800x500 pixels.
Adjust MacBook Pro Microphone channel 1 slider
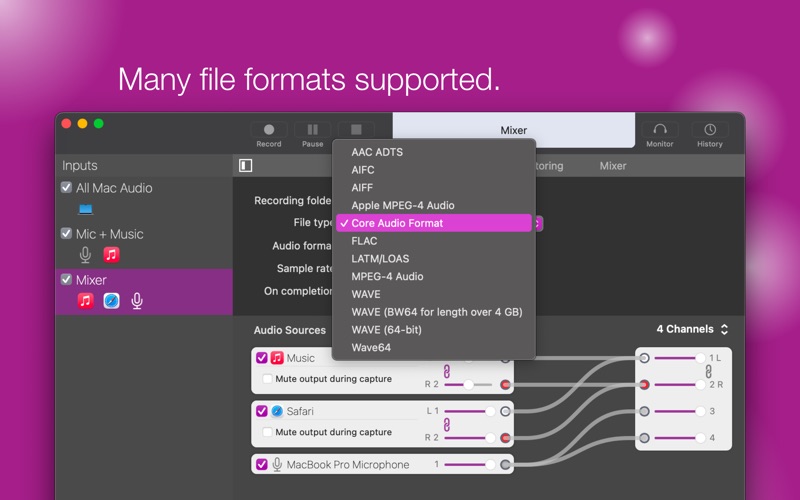pyautogui.click(x=469, y=464)
